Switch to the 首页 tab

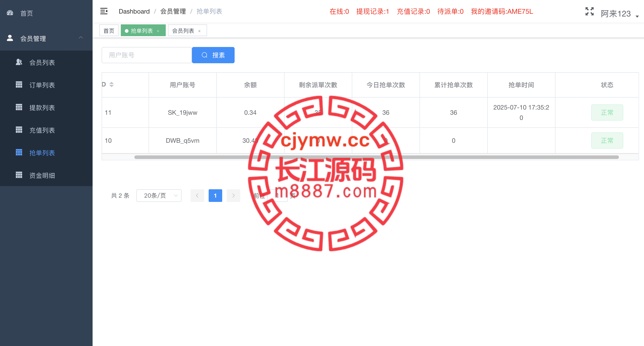tap(109, 30)
